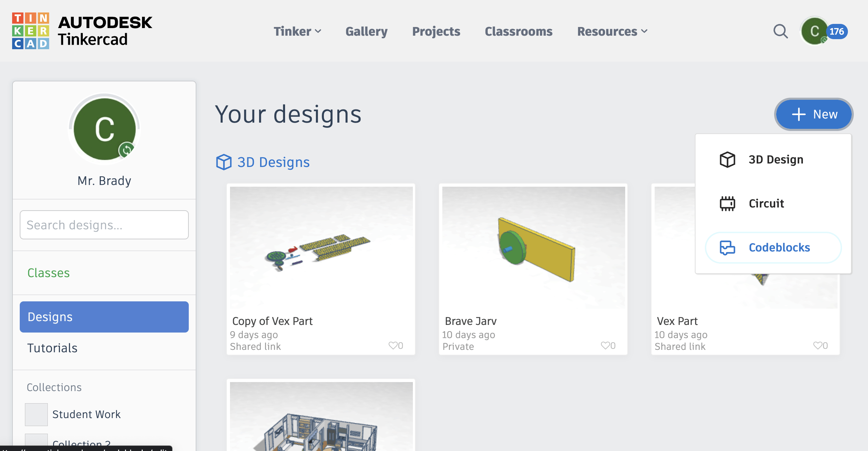The width and height of the screenshot is (868, 451).
Task: Open the search magnifier icon
Action: pos(780,31)
